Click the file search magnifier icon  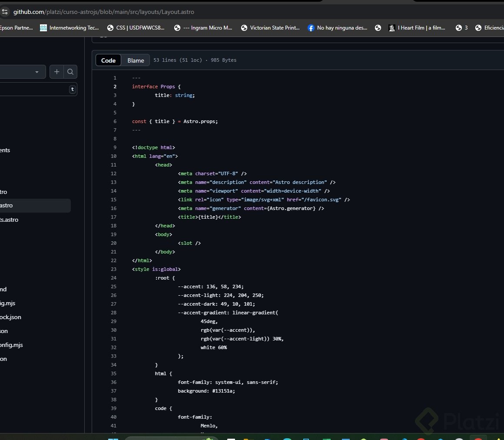pyautogui.click(x=70, y=72)
